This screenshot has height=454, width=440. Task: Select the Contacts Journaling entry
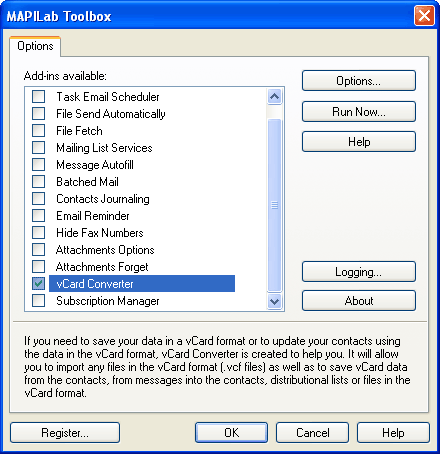coord(103,199)
